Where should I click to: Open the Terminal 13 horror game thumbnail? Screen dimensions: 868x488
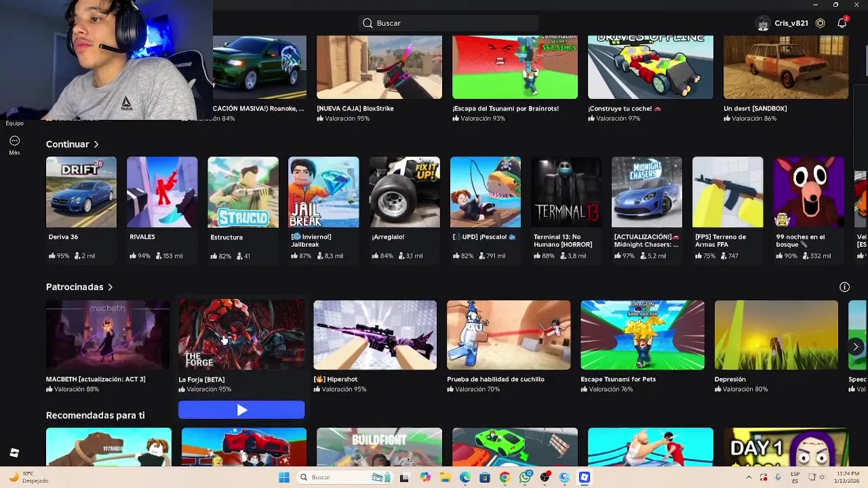pos(566,192)
